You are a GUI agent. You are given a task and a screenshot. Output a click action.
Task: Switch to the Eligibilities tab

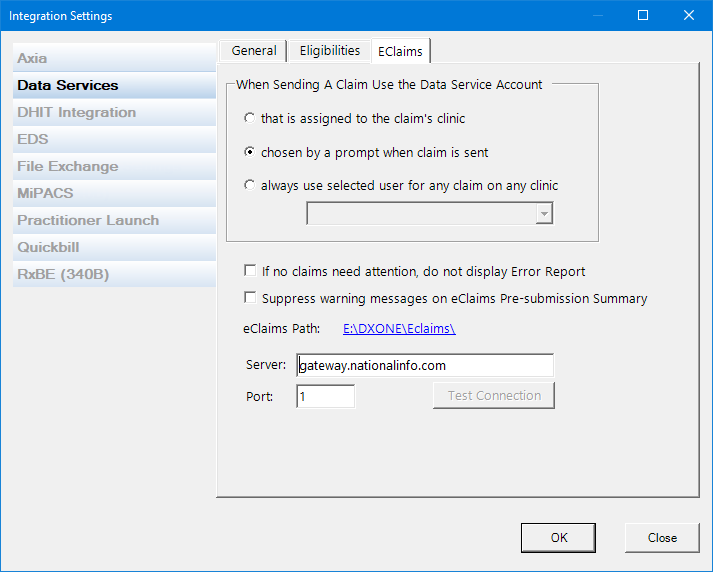pyautogui.click(x=330, y=51)
